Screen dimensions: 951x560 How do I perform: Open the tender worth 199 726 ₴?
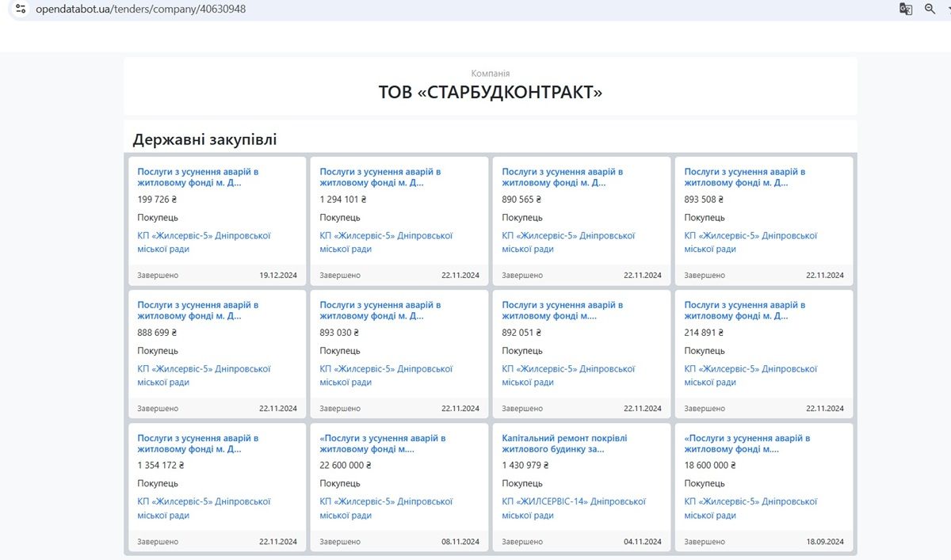click(216, 177)
